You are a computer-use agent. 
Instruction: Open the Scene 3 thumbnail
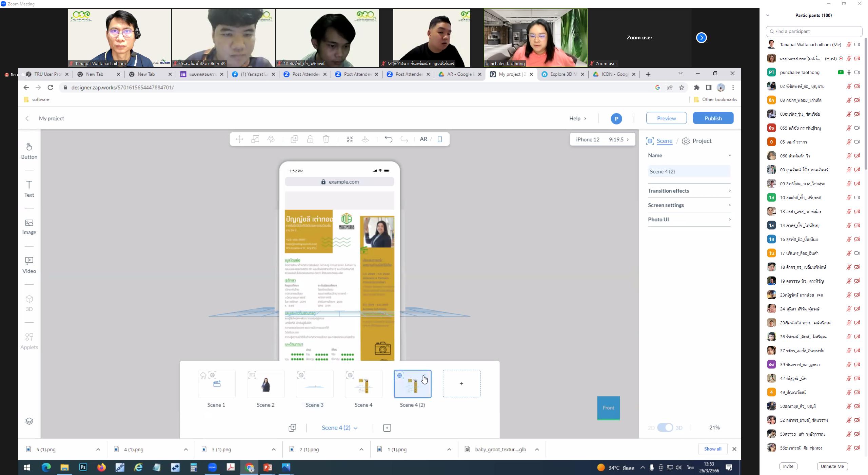point(315,383)
